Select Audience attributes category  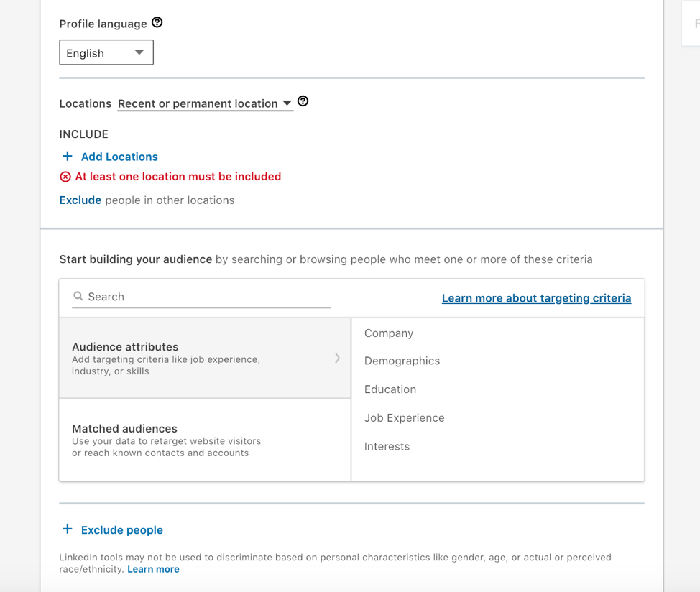(205, 358)
